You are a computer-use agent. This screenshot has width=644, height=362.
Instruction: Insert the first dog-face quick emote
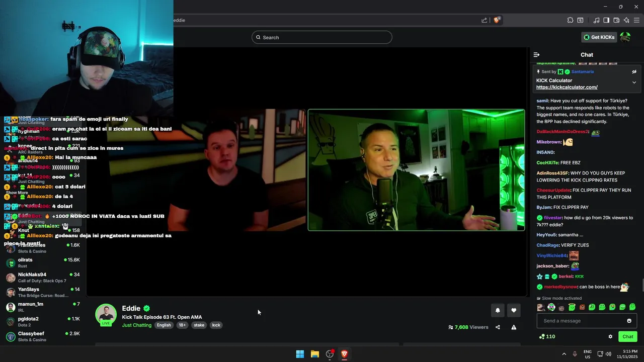click(541, 307)
